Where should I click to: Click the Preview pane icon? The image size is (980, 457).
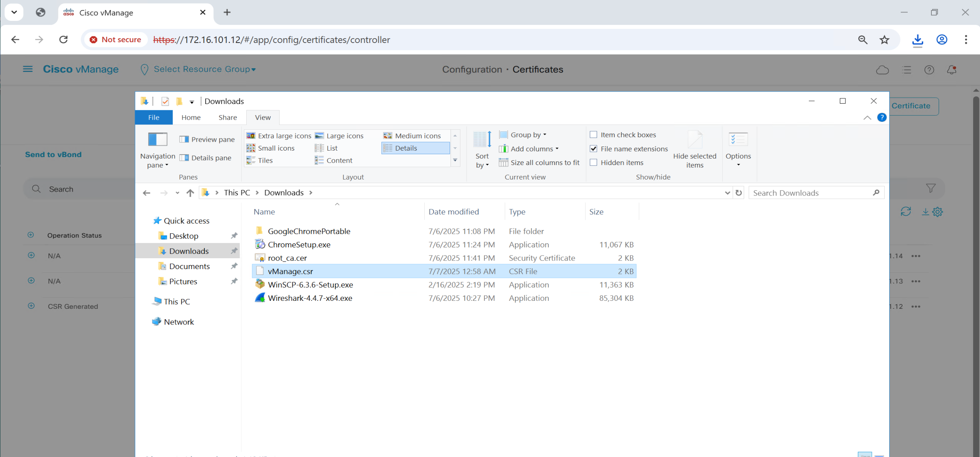coord(184,139)
